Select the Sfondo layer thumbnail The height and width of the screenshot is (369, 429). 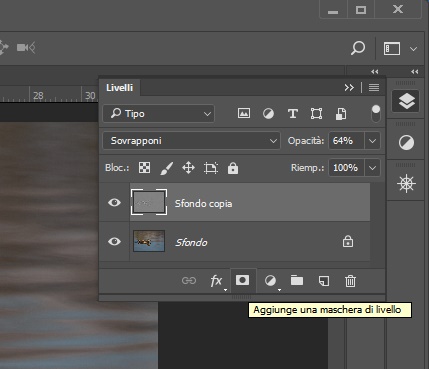coord(149,241)
